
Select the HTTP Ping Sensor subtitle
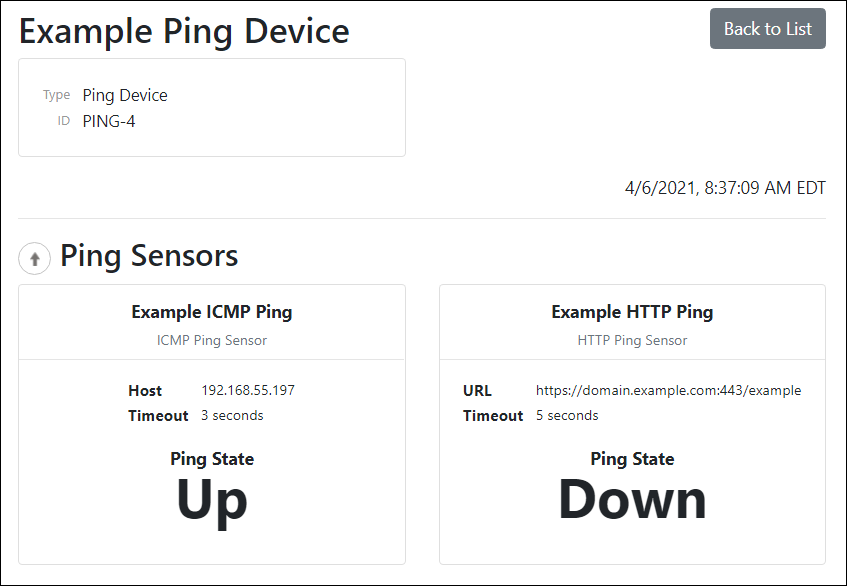632,340
